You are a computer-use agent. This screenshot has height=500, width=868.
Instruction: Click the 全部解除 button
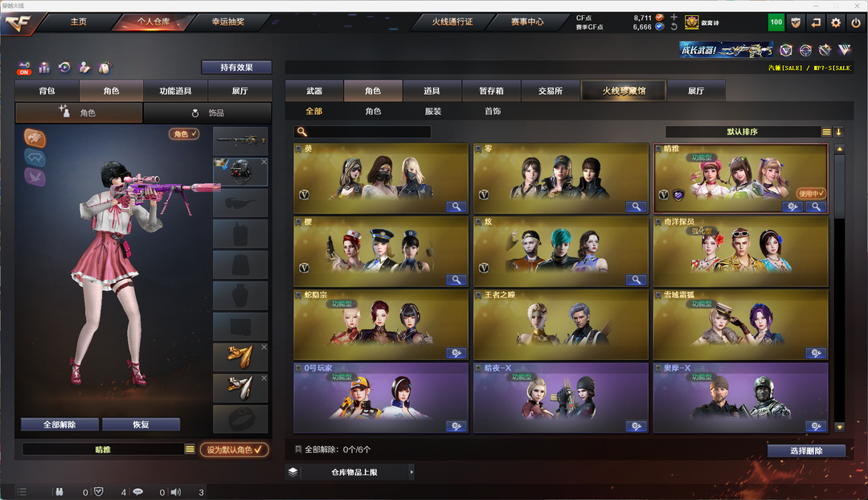(59, 424)
